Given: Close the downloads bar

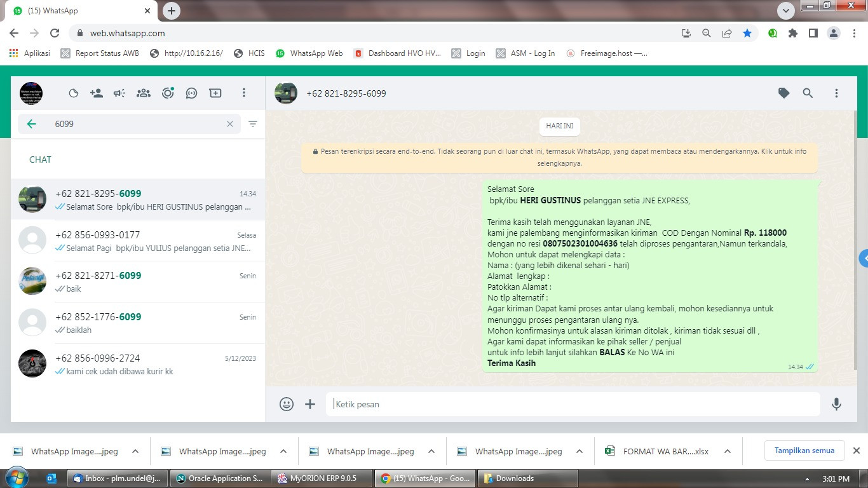Looking at the screenshot, I should click(x=857, y=451).
